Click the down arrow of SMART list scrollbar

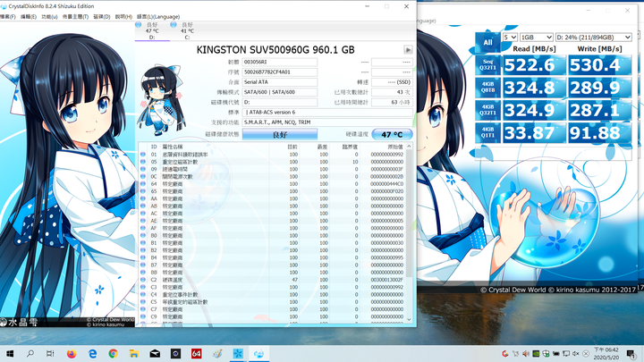pos(409,319)
